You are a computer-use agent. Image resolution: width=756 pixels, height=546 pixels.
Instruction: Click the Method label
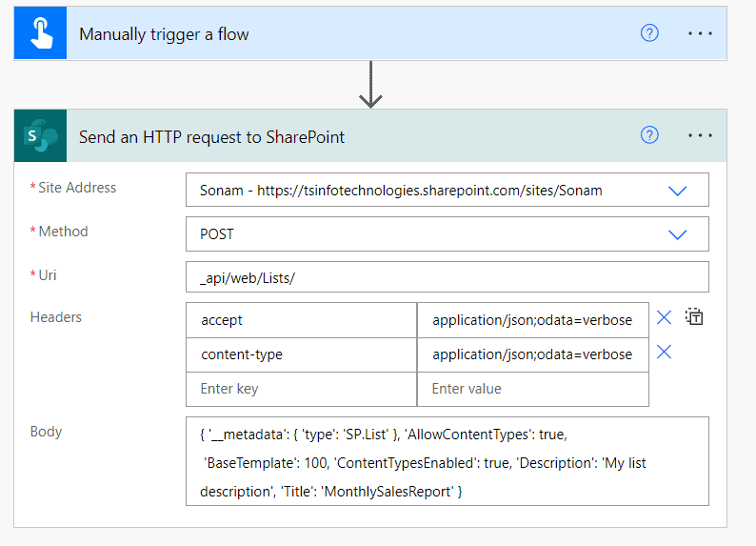click(63, 232)
